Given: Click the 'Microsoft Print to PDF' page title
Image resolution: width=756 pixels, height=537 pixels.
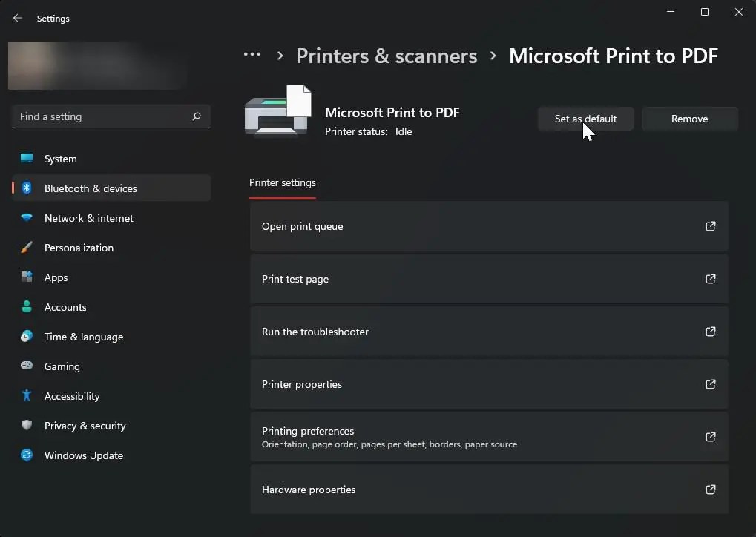Looking at the screenshot, I should (614, 56).
